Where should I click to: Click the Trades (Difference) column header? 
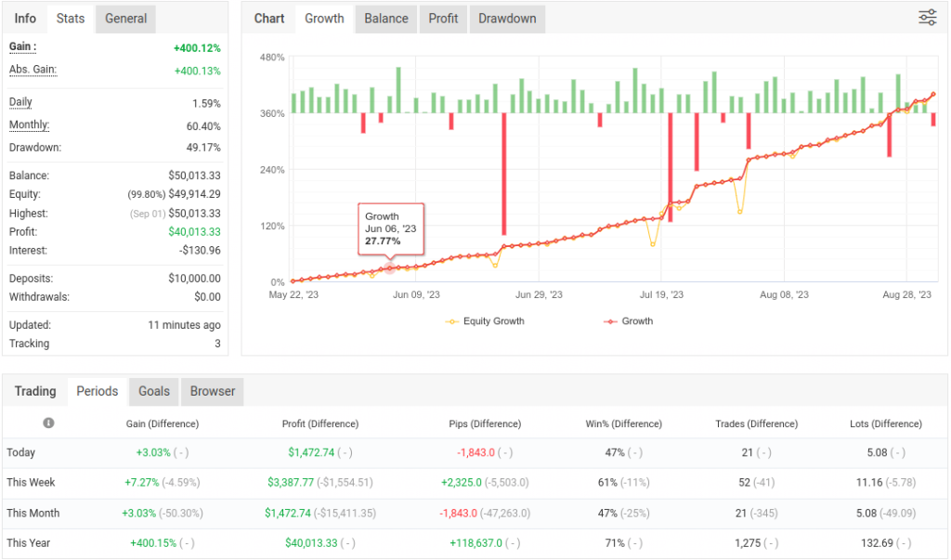[x=756, y=423]
